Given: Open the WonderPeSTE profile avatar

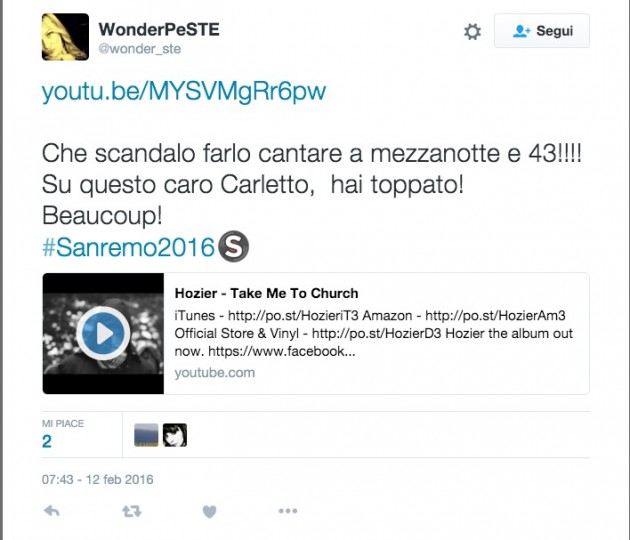Looking at the screenshot, I should (x=65, y=37).
